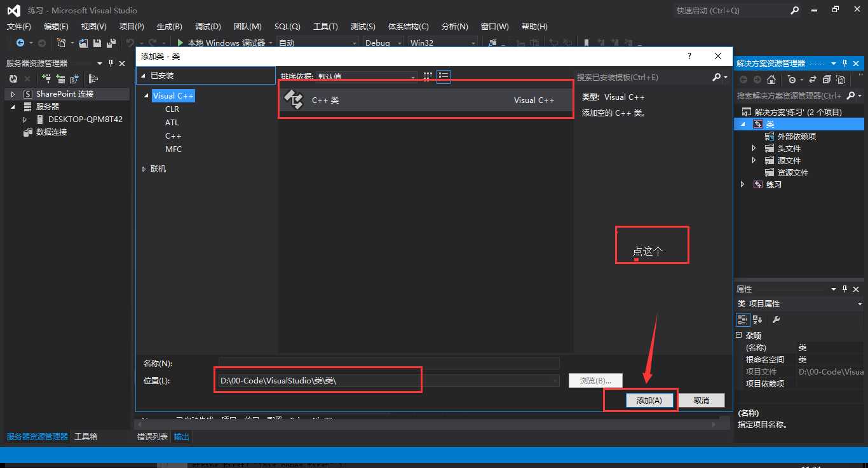Screen dimensions: 868x468
Task: Click Connect to Server icon in Server Explorer
Action: coord(60,79)
